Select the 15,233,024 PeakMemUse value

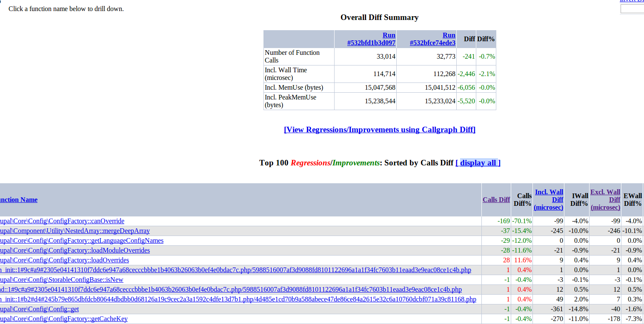coord(440,101)
